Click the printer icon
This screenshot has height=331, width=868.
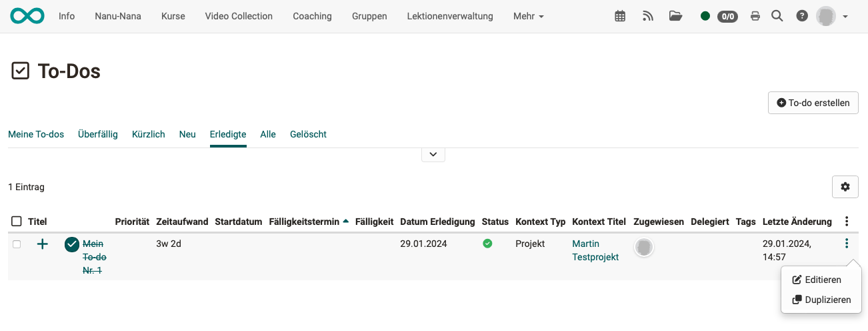point(755,16)
